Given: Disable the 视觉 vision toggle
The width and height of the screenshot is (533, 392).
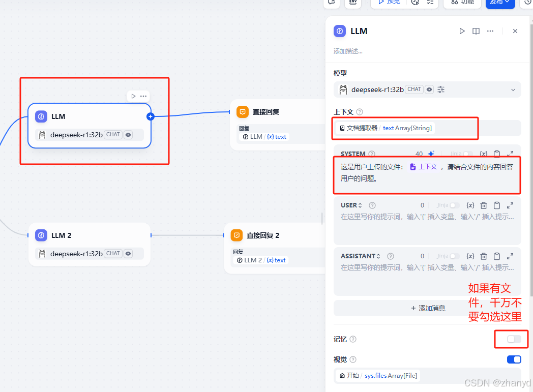Looking at the screenshot, I should [x=514, y=359].
